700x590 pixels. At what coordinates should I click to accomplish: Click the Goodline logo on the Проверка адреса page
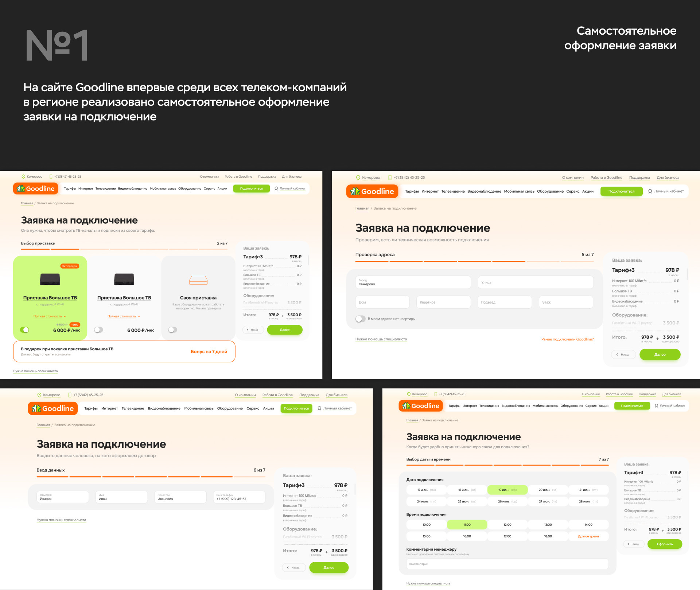point(372,191)
